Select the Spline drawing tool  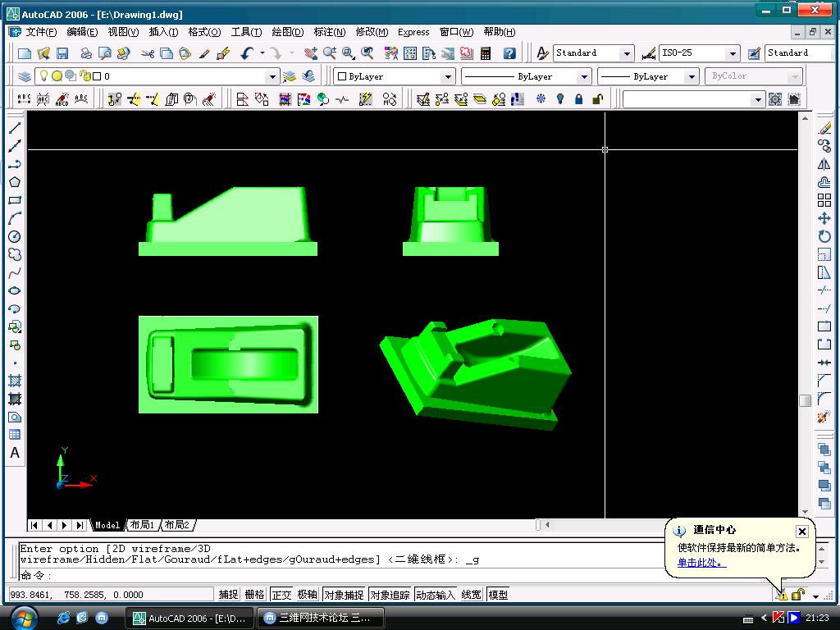pyautogui.click(x=15, y=272)
